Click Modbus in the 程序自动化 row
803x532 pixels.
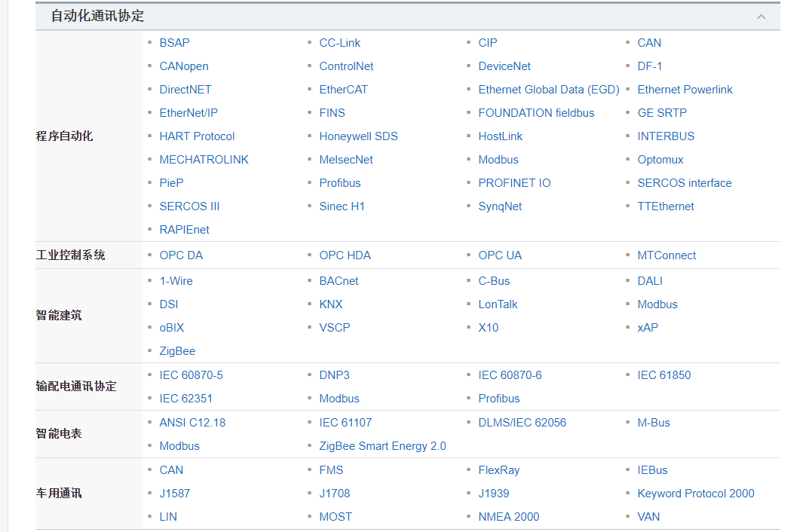[x=498, y=160]
